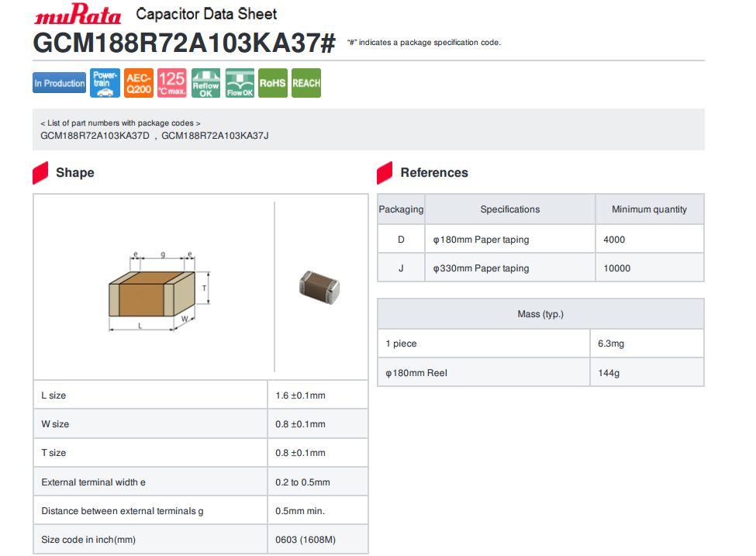Click the Capacitor Data Sheet title text
Image resolution: width=756 pixels, height=556 pixels.
pyautogui.click(x=206, y=14)
